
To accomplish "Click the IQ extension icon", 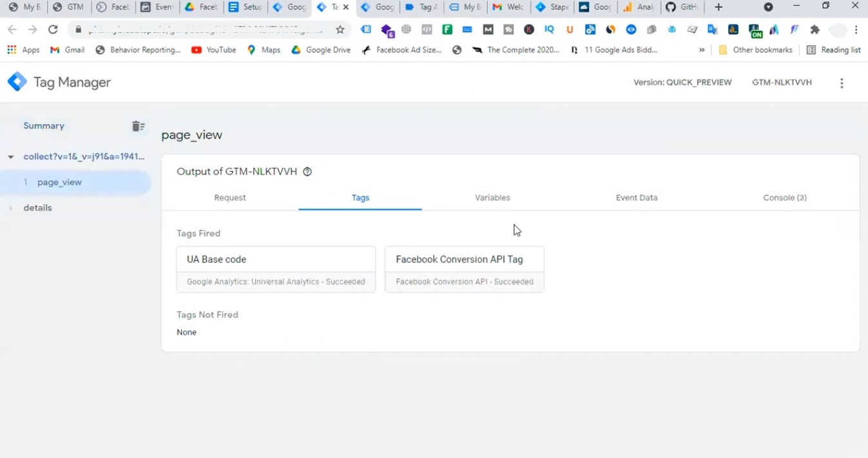I will coord(549,30).
